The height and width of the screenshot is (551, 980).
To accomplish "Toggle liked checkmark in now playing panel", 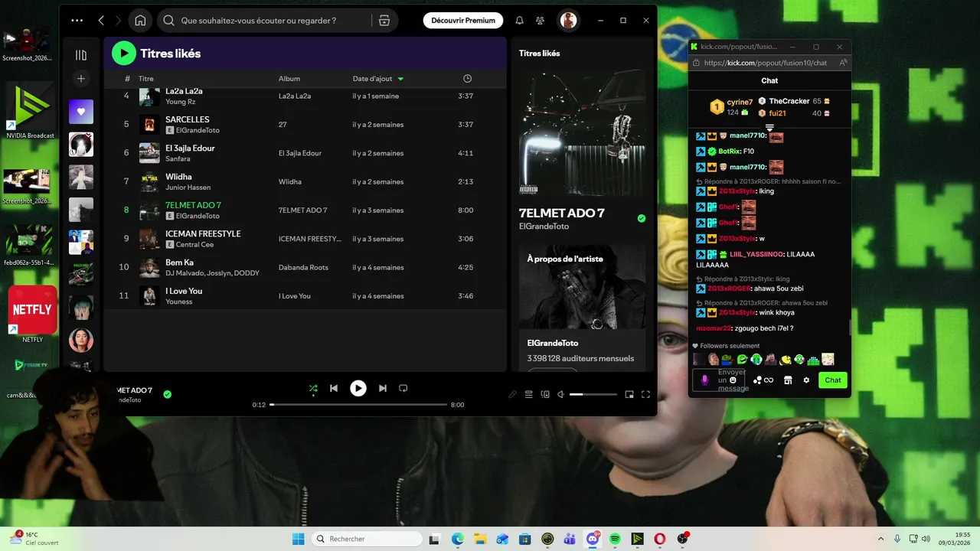I will click(x=642, y=218).
